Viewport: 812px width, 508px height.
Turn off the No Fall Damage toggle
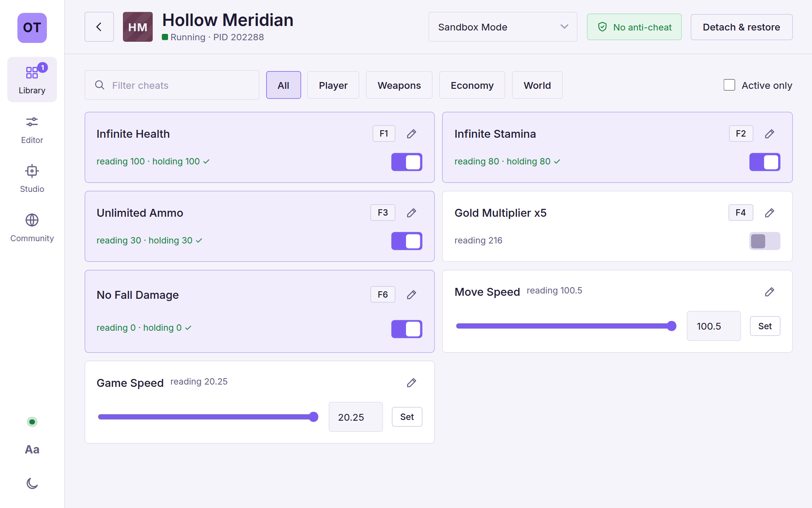[407, 329]
